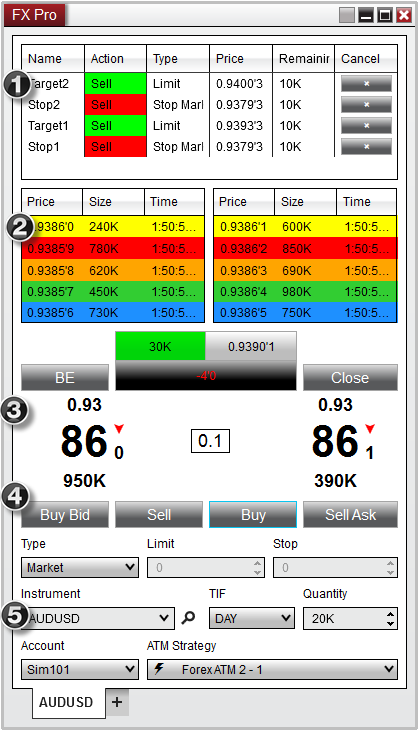Click Target1 price 0.9393'3
The width and height of the screenshot is (419, 731).
pyautogui.click(x=239, y=126)
